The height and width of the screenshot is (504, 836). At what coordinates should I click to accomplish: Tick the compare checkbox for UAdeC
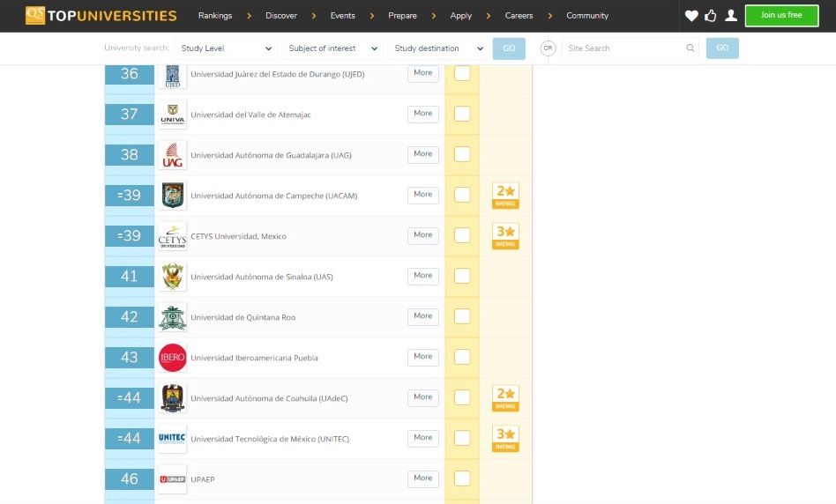click(462, 397)
